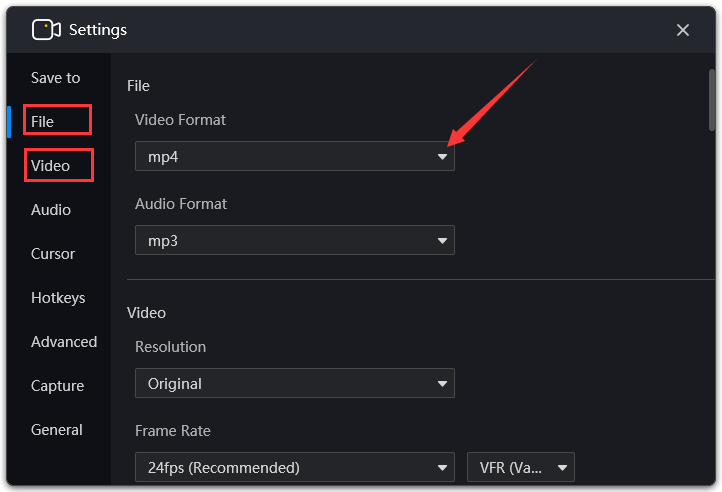The image size is (722, 492).
Task: Open the Resolution Original dropdown
Action: [x=295, y=383]
